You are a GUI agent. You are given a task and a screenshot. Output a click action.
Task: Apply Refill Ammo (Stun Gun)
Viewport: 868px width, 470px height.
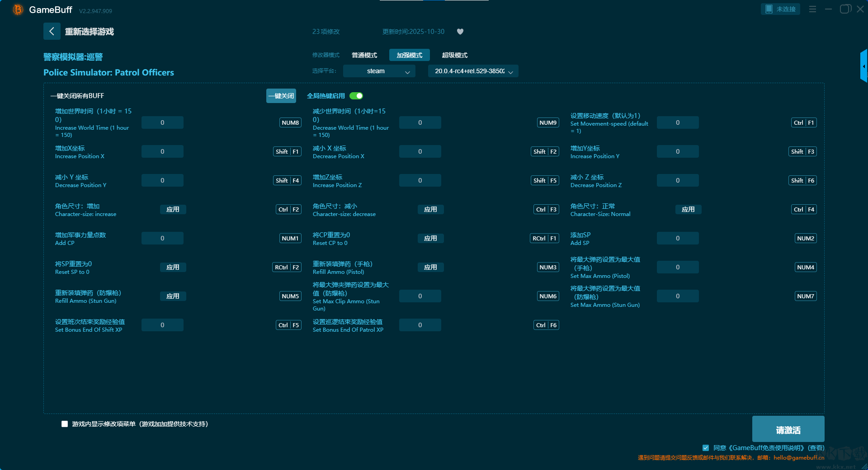tap(173, 296)
